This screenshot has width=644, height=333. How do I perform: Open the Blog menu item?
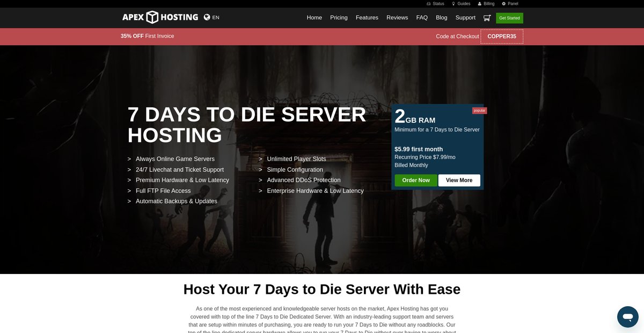coord(442,18)
